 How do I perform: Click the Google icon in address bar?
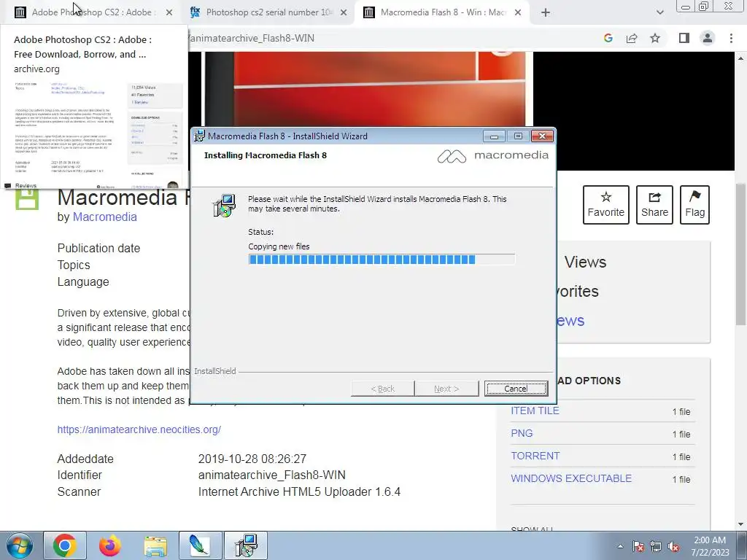coord(608,38)
